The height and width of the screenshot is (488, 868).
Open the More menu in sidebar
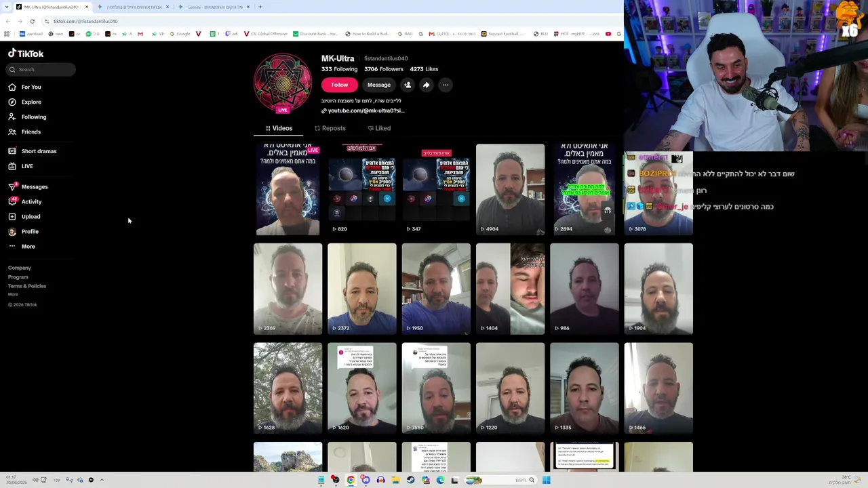22,247
